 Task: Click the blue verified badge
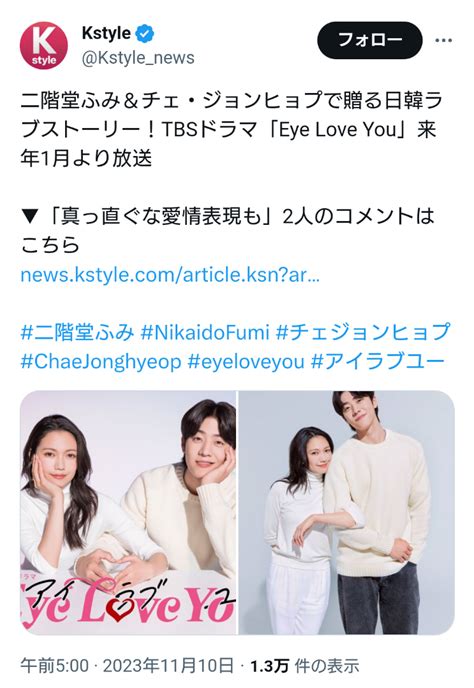[x=144, y=34]
